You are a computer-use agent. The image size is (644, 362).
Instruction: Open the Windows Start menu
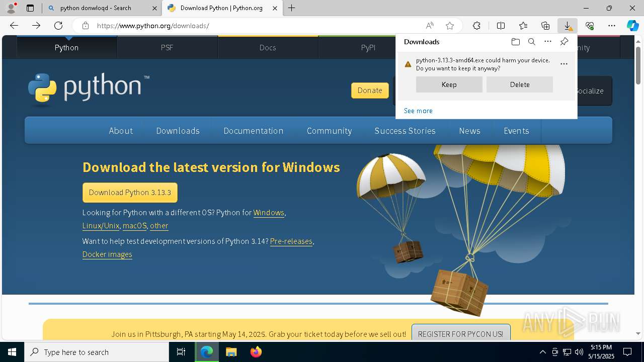[x=12, y=352]
